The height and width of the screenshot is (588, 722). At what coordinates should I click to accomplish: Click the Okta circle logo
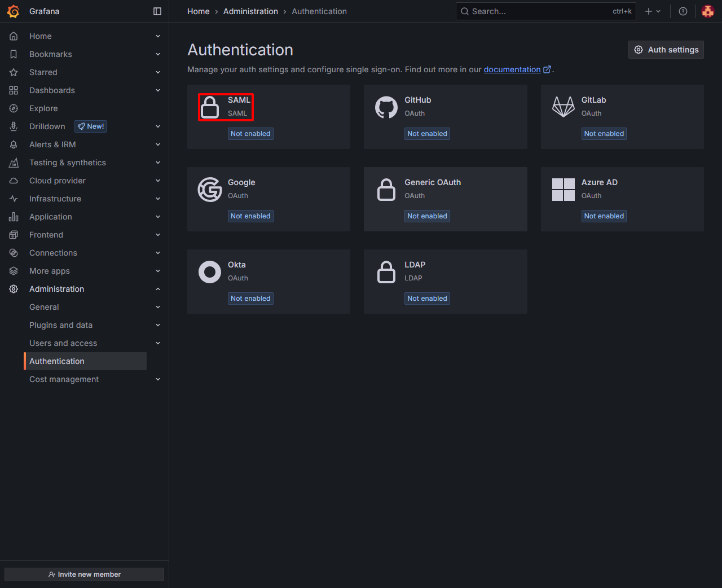pos(210,272)
